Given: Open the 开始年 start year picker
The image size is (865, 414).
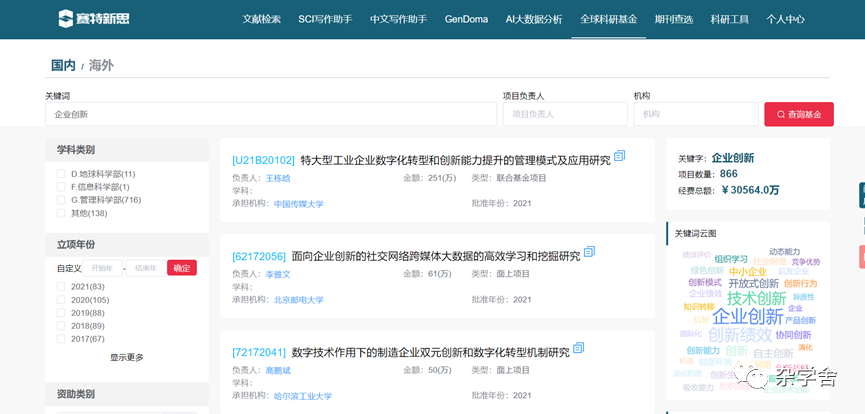Looking at the screenshot, I should (x=104, y=268).
